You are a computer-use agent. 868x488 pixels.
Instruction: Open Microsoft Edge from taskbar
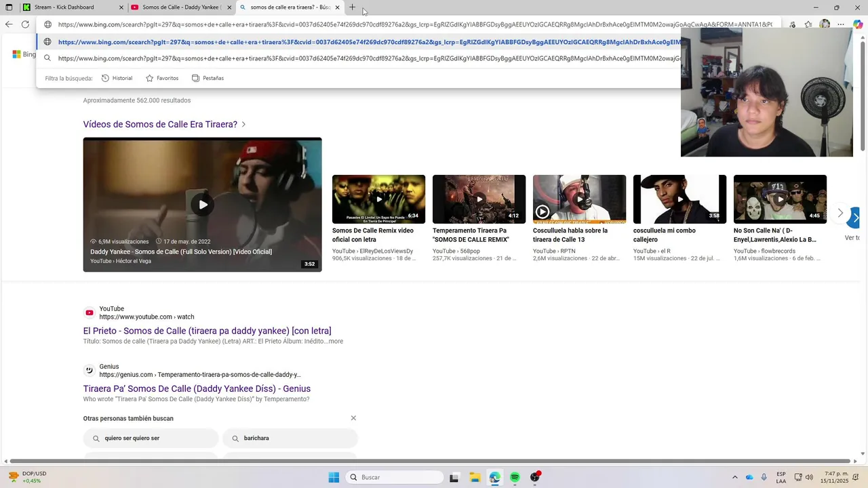[495, 477]
